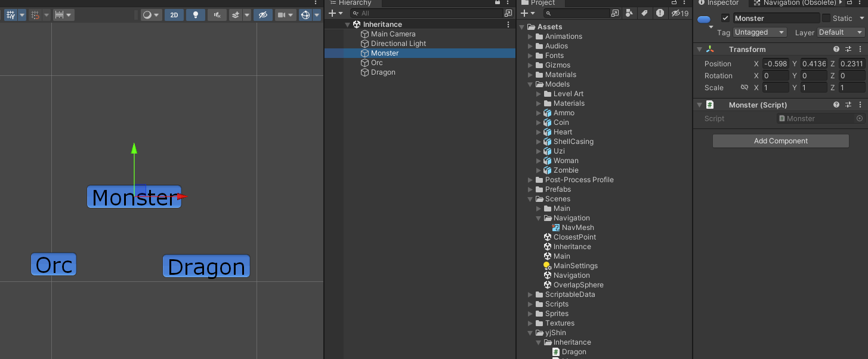The width and height of the screenshot is (868, 359).
Task: Open the grid axis dropdown arrow
Action: 22,15
